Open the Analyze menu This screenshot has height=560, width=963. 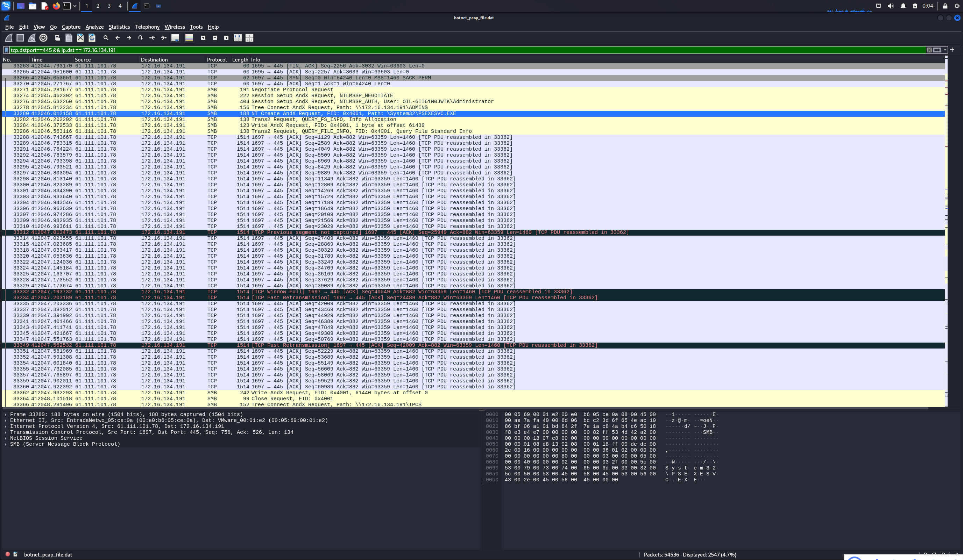94,27
